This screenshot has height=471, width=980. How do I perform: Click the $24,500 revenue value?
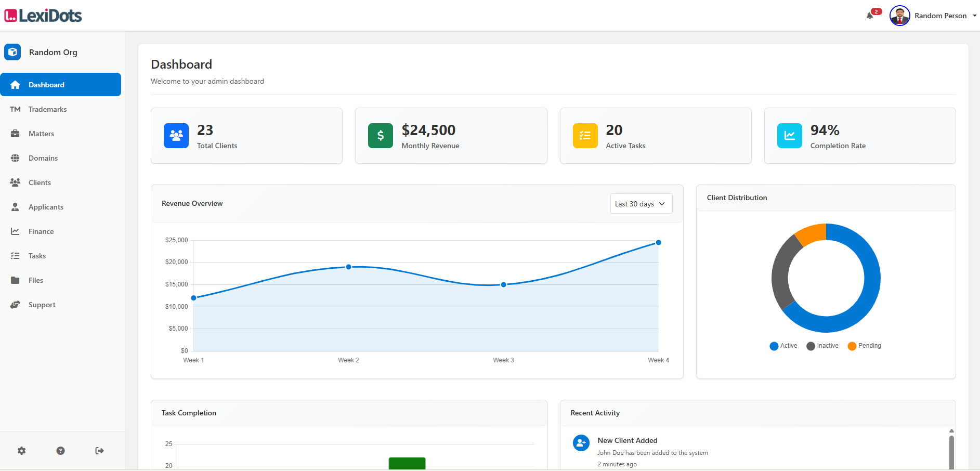point(428,130)
